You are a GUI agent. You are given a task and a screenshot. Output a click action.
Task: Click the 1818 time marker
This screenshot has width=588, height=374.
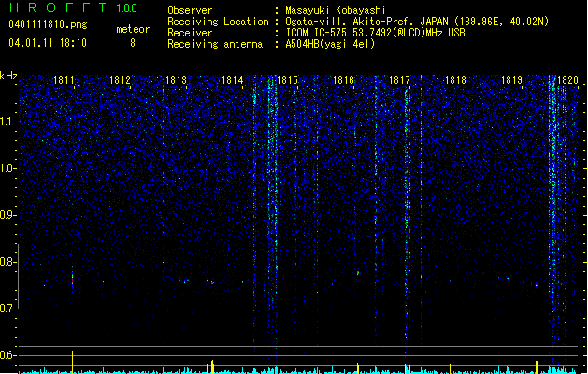pyautogui.click(x=455, y=80)
